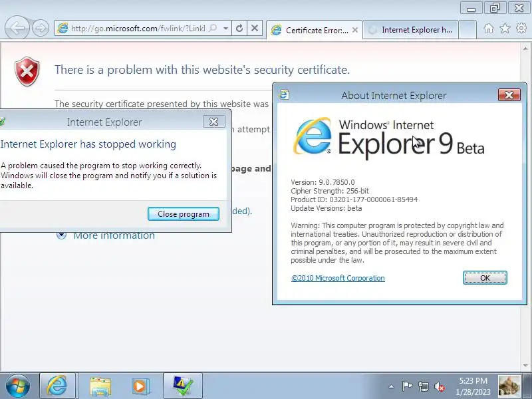
Task: Click the certificate problem heading text
Action: tap(202, 70)
